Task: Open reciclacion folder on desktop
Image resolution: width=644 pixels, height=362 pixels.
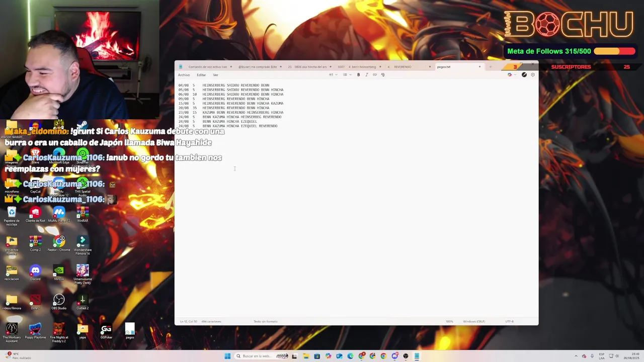Action: (12, 273)
